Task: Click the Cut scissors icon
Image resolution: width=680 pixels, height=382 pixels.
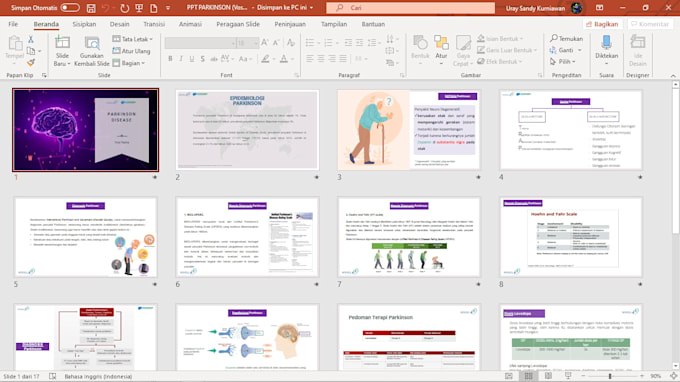Action: (x=31, y=39)
